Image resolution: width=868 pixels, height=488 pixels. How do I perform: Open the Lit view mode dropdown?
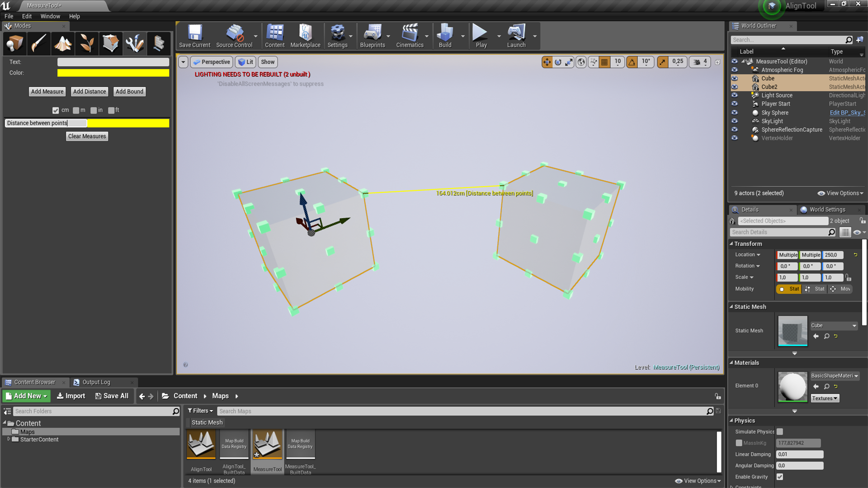point(245,62)
